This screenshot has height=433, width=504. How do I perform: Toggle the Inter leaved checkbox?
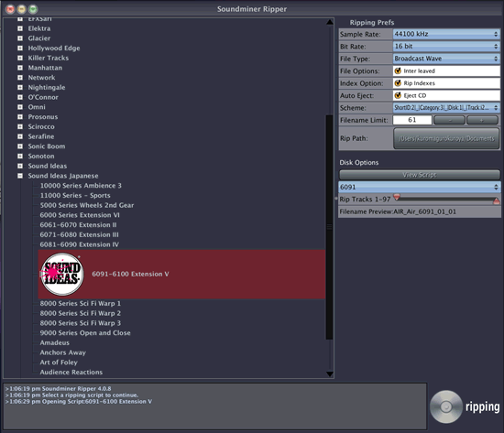pyautogui.click(x=398, y=70)
